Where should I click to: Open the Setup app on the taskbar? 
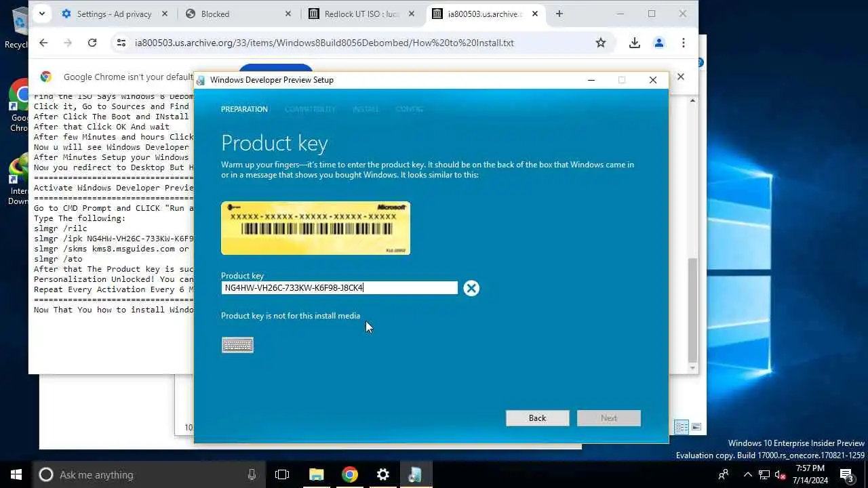coord(416,474)
